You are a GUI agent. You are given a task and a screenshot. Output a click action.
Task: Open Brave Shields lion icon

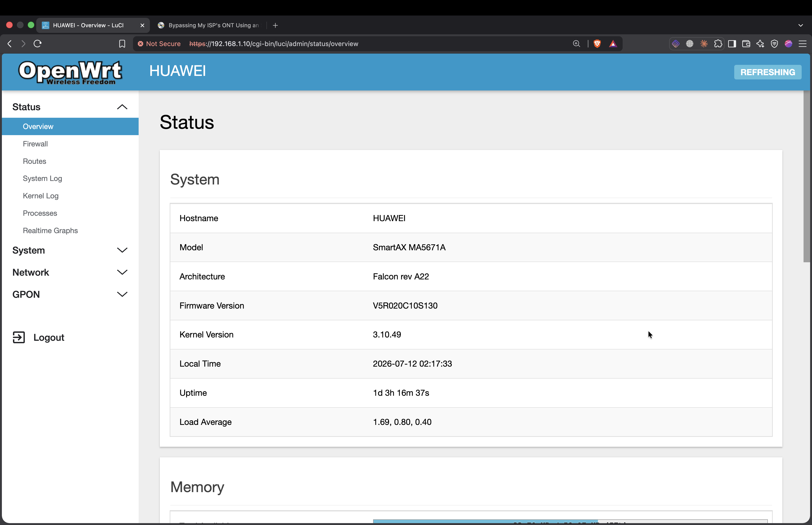coord(597,44)
